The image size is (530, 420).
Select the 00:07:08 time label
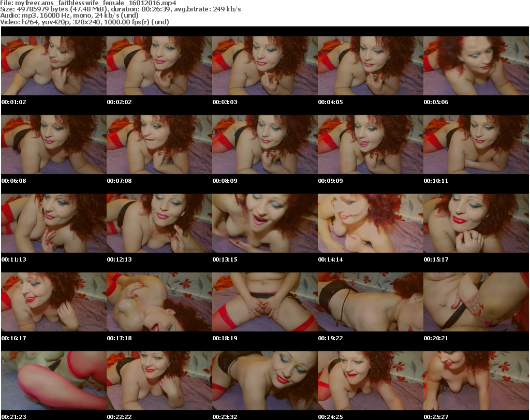coord(120,181)
